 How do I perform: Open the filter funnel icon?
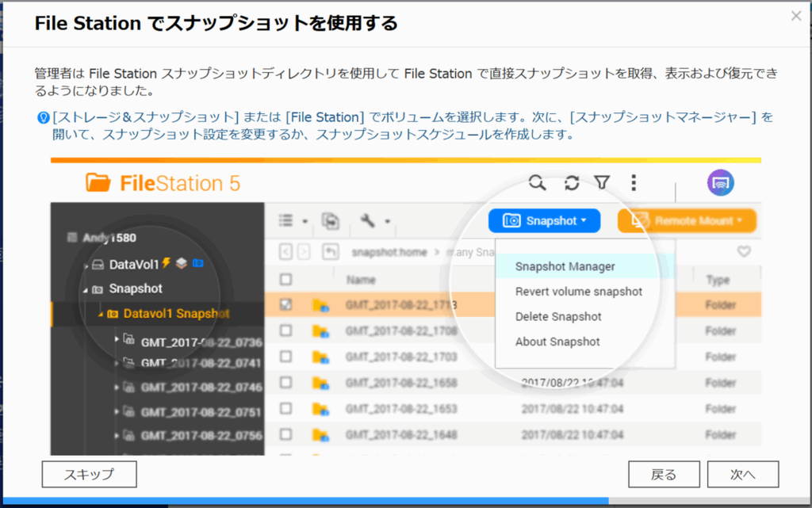click(602, 184)
